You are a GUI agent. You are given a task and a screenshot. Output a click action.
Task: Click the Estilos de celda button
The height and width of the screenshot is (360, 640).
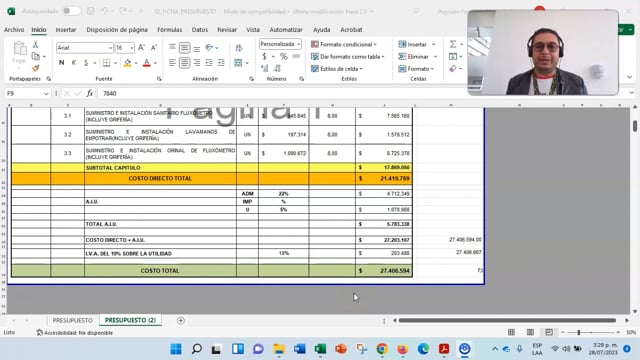pyautogui.click(x=337, y=69)
